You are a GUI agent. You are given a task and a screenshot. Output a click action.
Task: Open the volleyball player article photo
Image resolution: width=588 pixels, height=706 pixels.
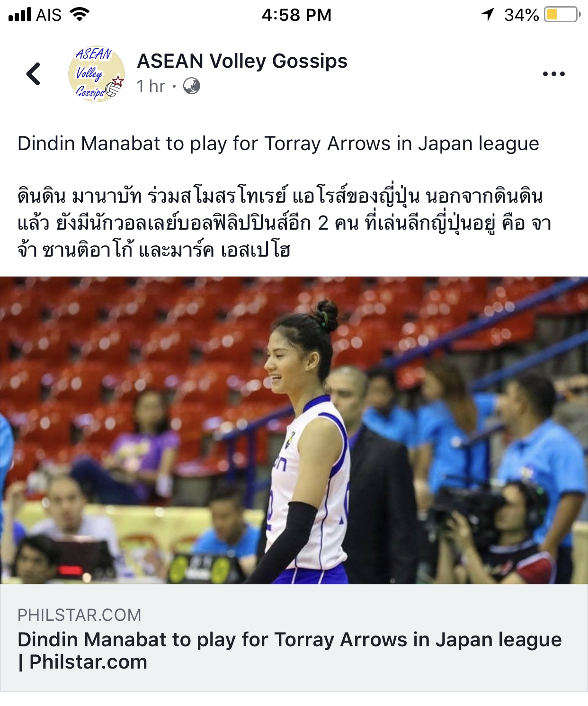[x=294, y=430]
